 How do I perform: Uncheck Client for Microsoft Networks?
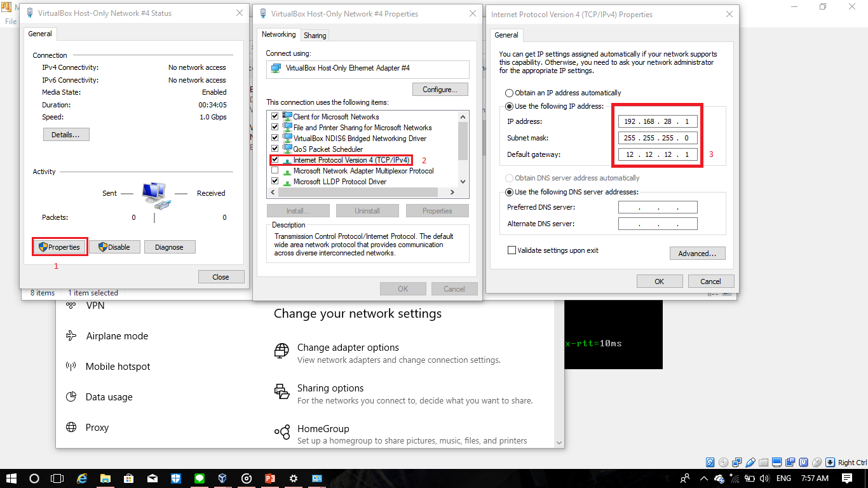point(275,116)
